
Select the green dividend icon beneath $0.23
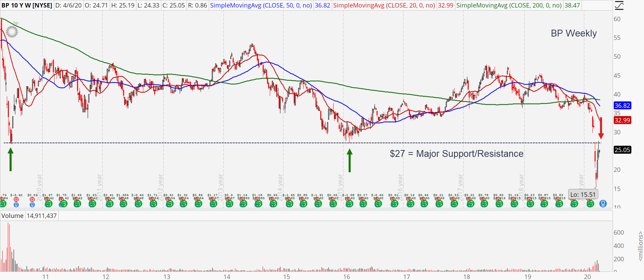tap(530, 204)
